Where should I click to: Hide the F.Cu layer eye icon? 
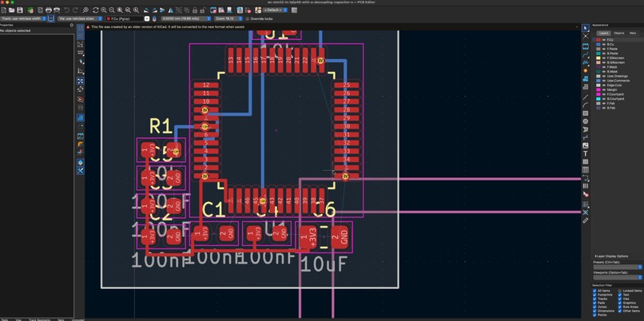[x=603, y=39]
